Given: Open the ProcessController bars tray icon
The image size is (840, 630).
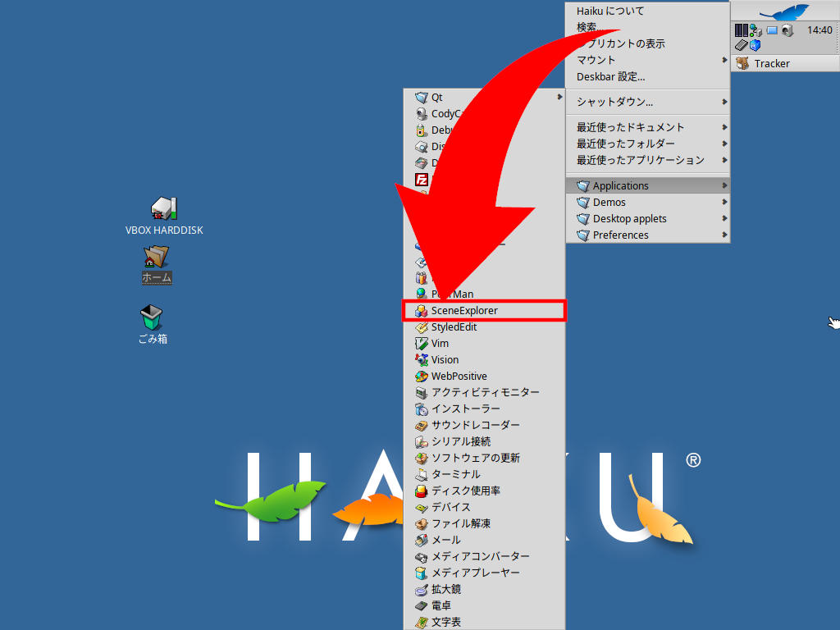Looking at the screenshot, I should coord(742,30).
